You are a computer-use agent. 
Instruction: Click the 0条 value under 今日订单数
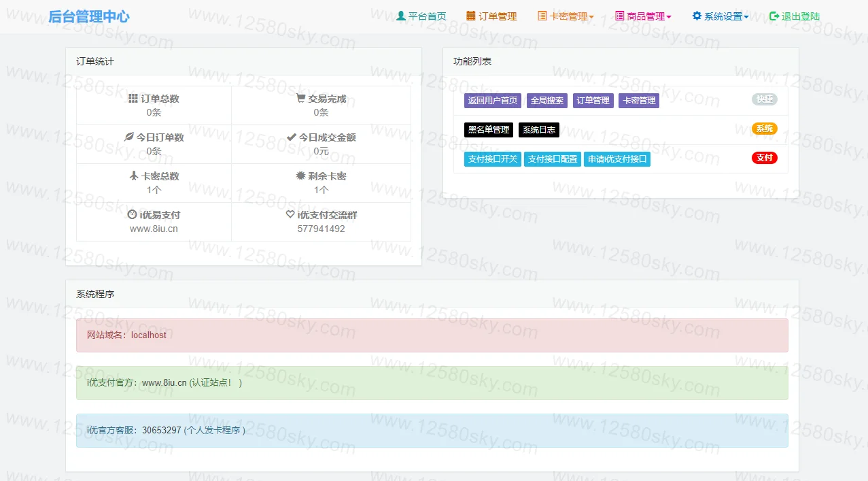[x=154, y=151]
